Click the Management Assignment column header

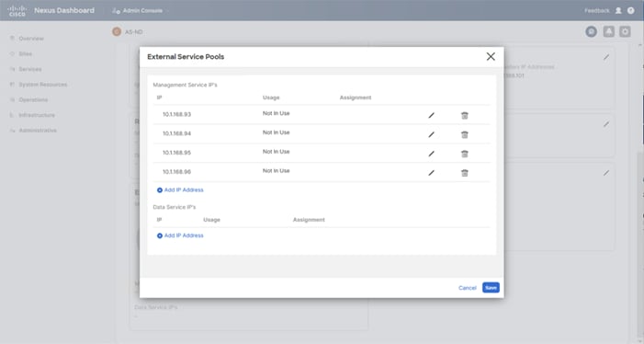tap(356, 97)
